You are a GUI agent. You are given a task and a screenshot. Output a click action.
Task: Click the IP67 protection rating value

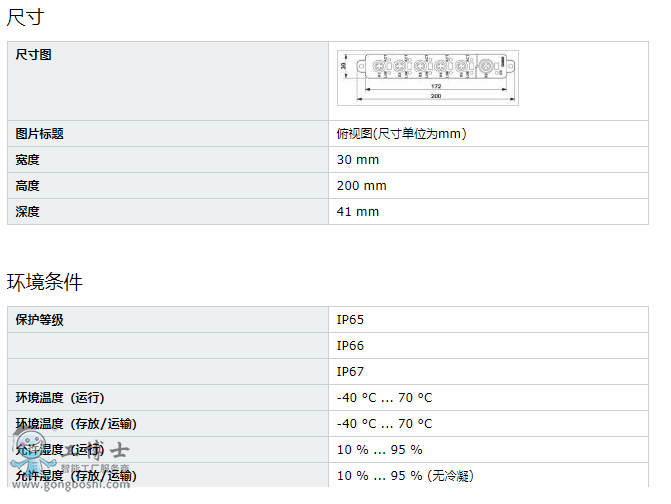point(350,372)
